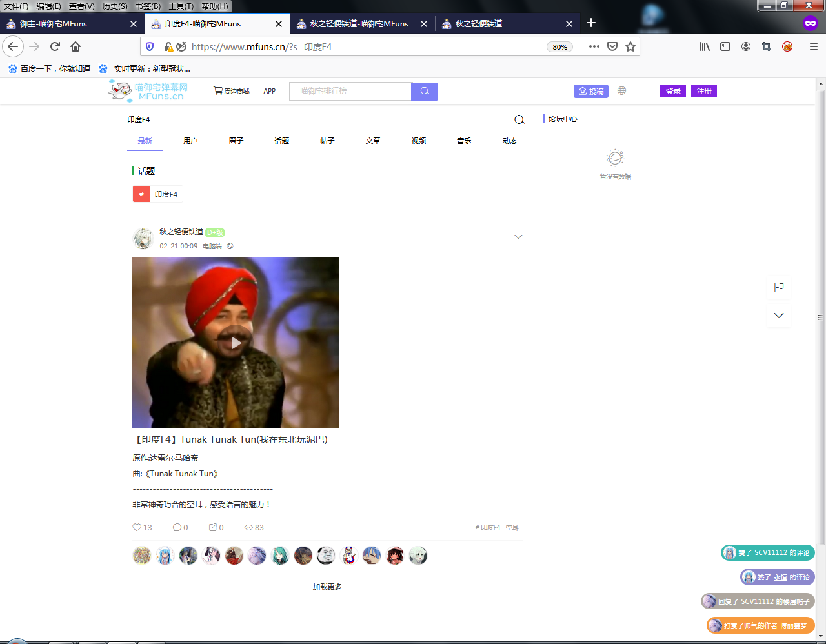The height and width of the screenshot is (644, 826).
Task: Click the share icon under the post
Action: click(212, 527)
